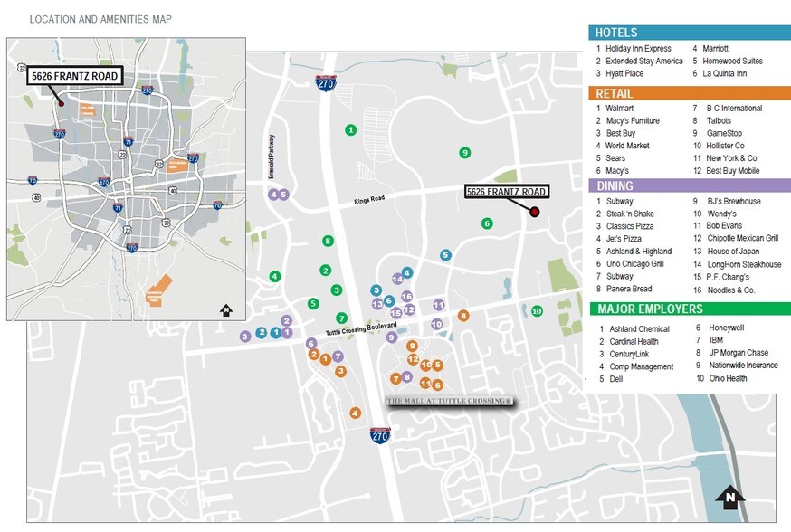
Task: Select the HOTELS legend header
Action: coord(689,33)
